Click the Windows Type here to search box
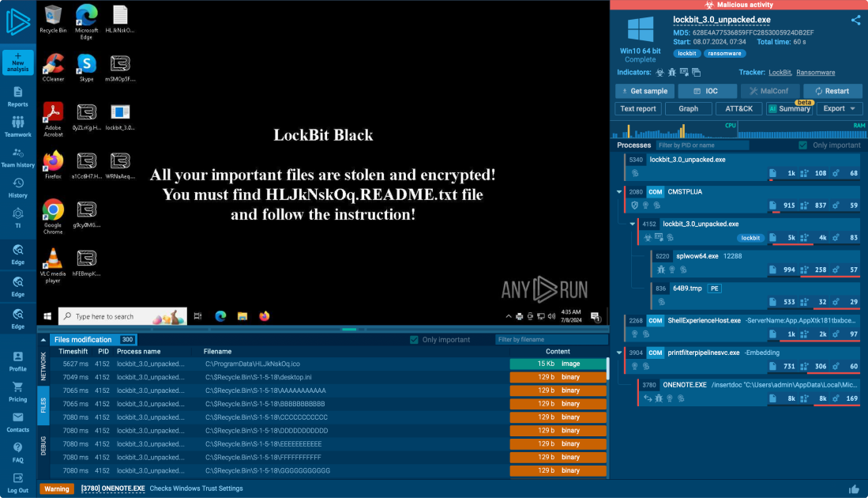Screen dimensions: 868x498 122,316
